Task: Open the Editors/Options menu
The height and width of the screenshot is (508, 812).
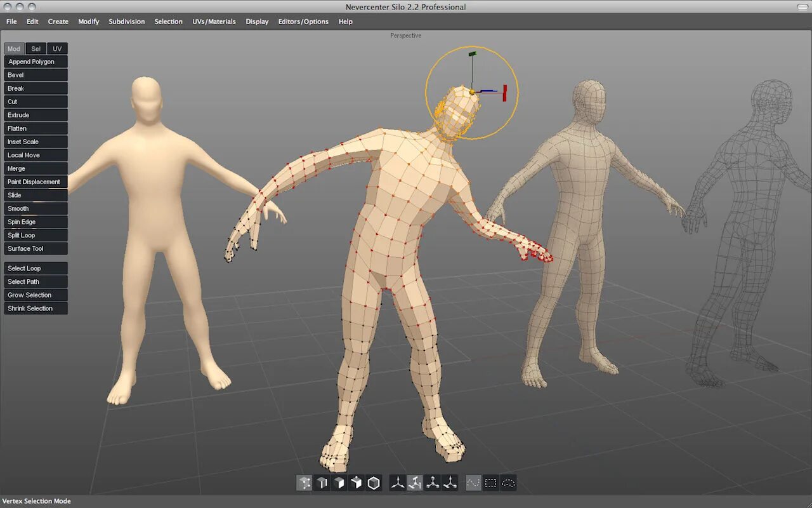Action: tap(303, 22)
